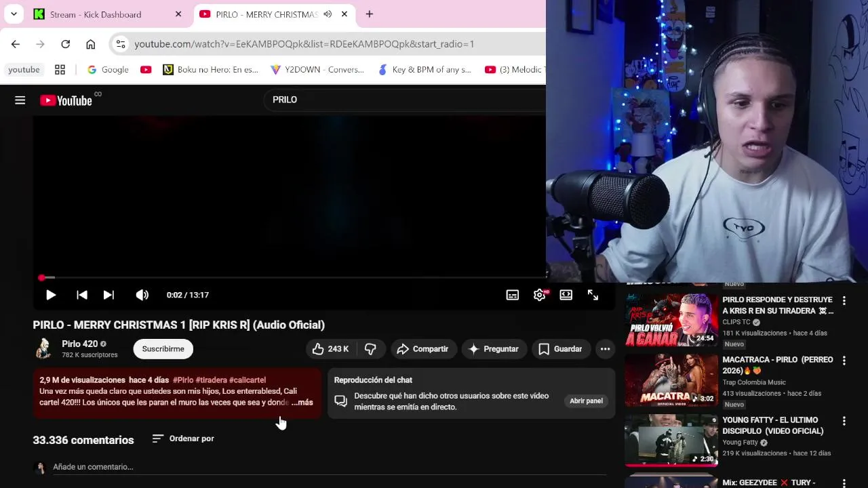Skip to next video
The image size is (868, 488).
point(108,295)
